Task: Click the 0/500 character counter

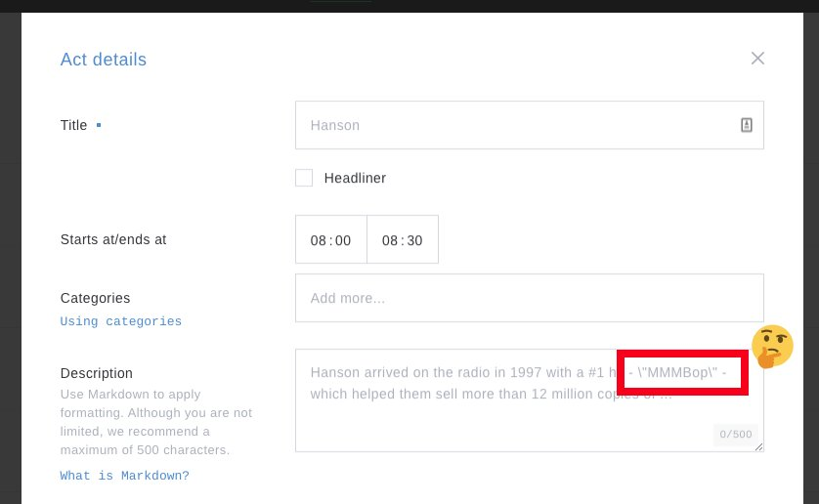Action: 735,434
